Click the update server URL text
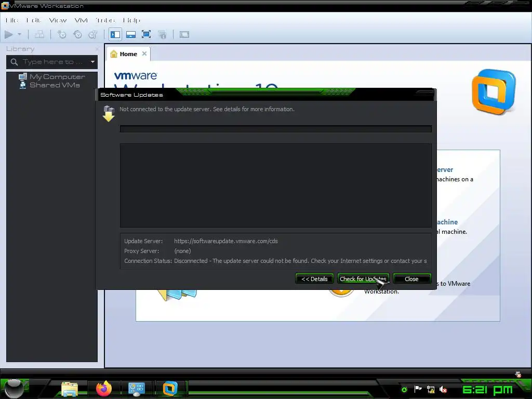Image resolution: width=532 pixels, height=399 pixels. [x=226, y=241]
